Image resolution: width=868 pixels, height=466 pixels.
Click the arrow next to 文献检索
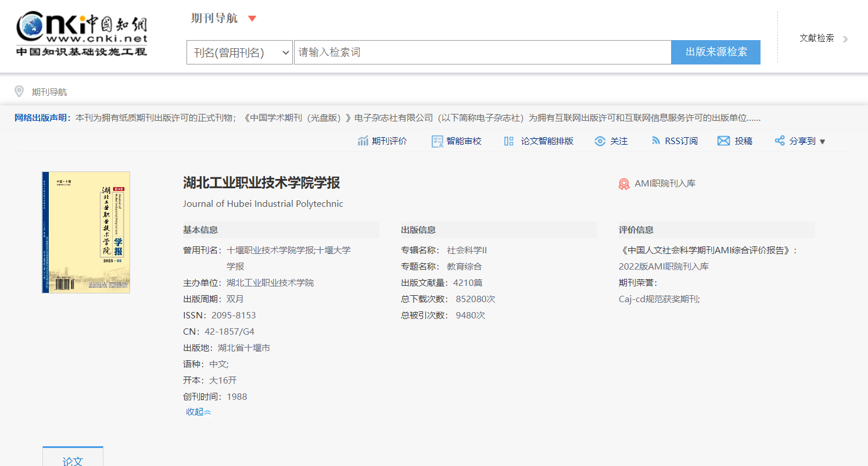coord(845,39)
